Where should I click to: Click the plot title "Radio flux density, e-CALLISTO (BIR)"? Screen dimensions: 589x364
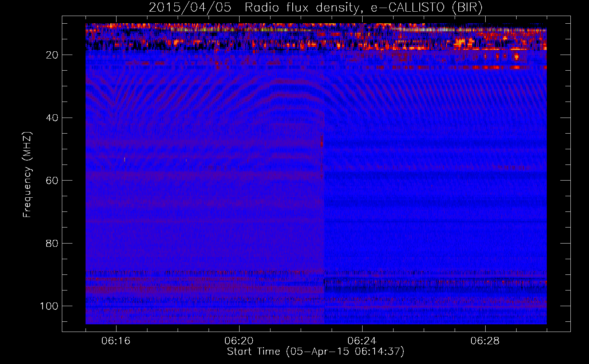pyautogui.click(x=364, y=8)
